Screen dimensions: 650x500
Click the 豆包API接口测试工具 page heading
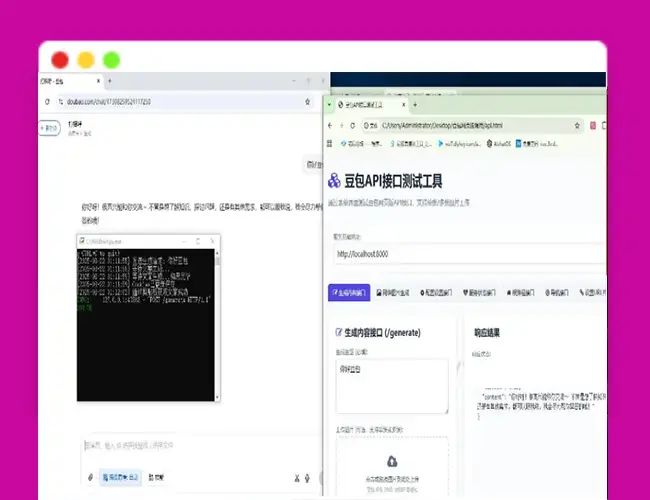(393, 181)
